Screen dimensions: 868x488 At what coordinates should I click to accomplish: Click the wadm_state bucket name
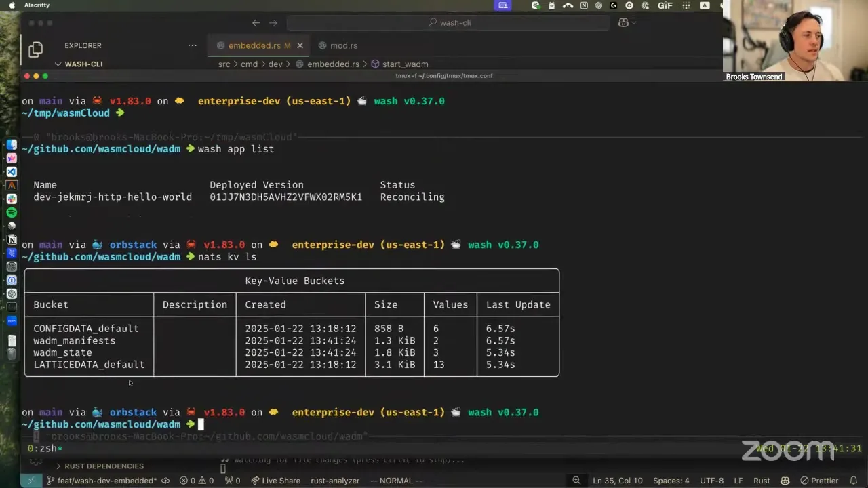click(x=62, y=352)
